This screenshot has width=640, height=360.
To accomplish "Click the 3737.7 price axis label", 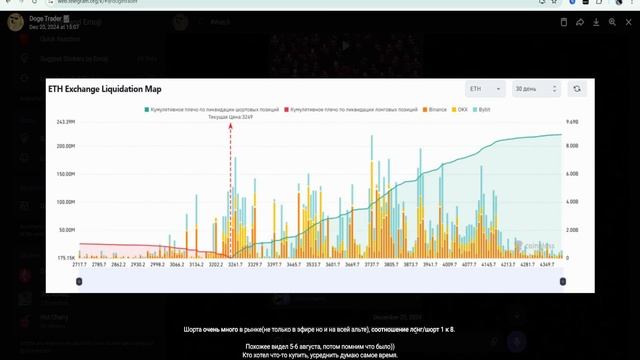I will 371,264.
